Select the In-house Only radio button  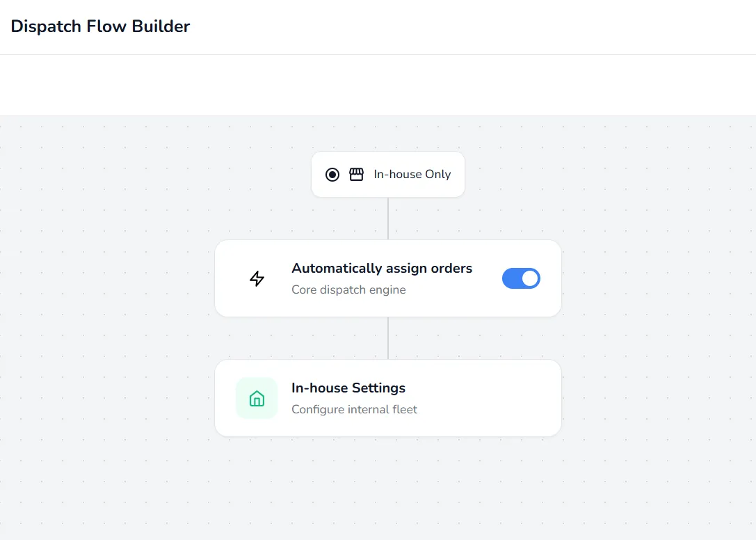pyautogui.click(x=332, y=174)
